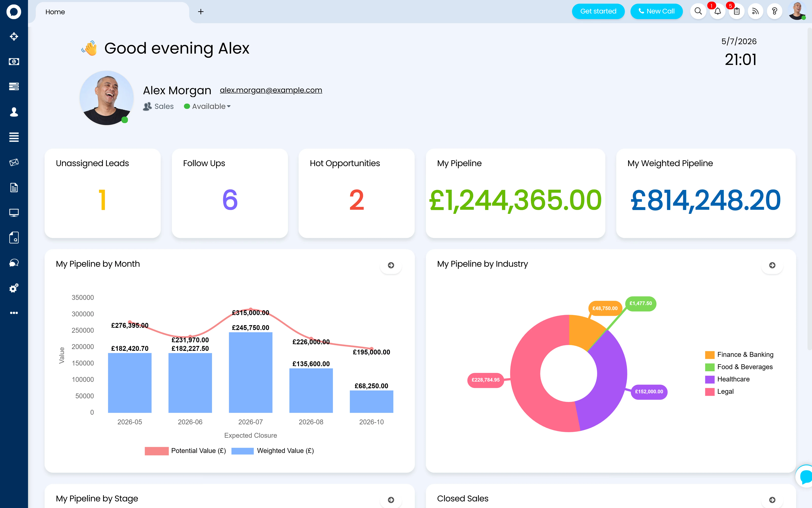Open the stacked cards sidebar icon

[14, 87]
